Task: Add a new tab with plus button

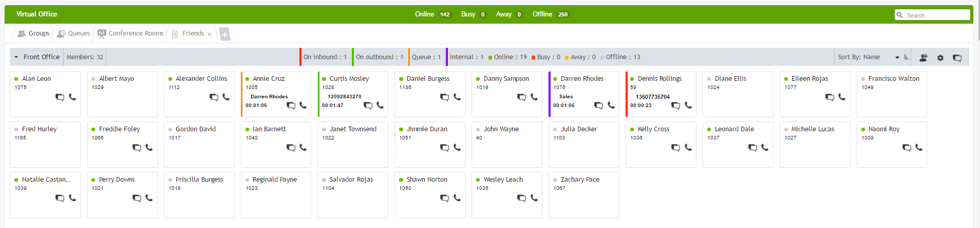Action: pos(224,34)
